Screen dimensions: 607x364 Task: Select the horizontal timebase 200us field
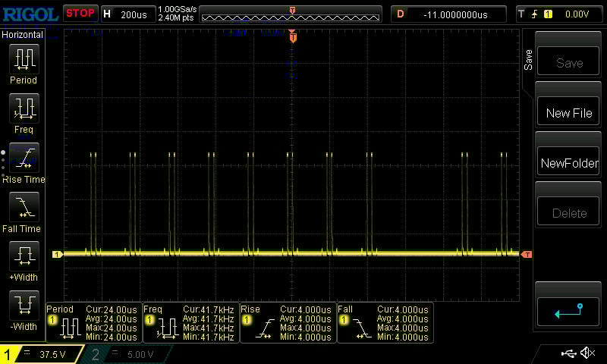pyautogui.click(x=129, y=14)
